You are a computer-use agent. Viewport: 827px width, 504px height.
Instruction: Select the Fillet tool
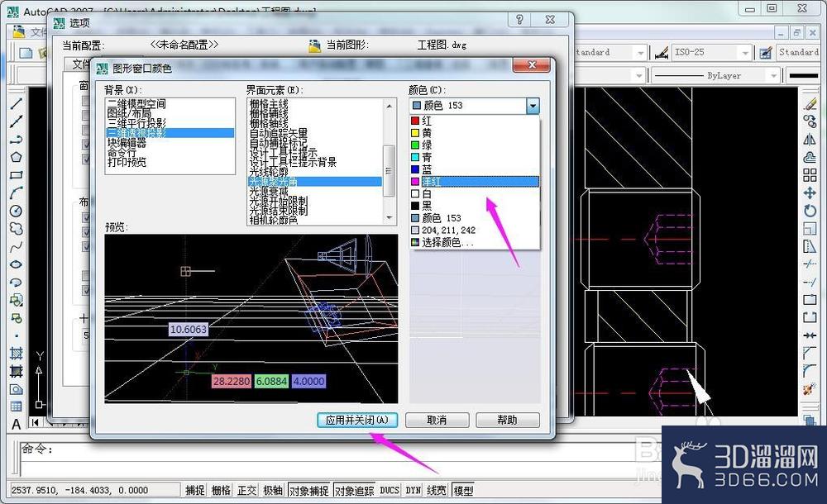810,371
